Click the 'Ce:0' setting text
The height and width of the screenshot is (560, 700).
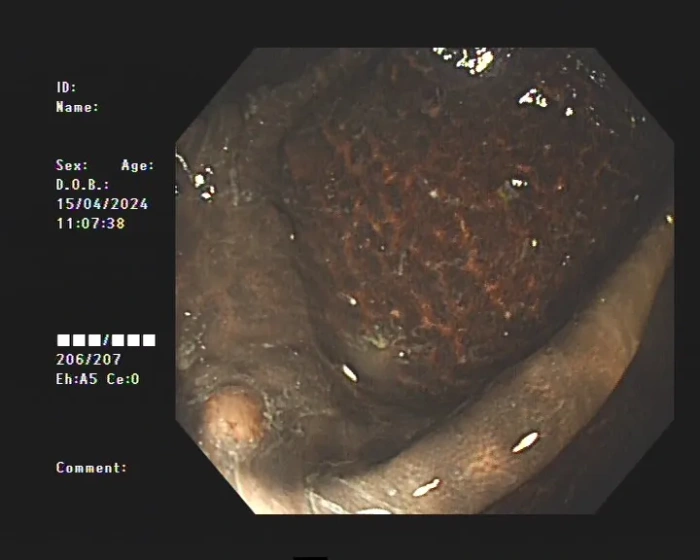(123, 379)
